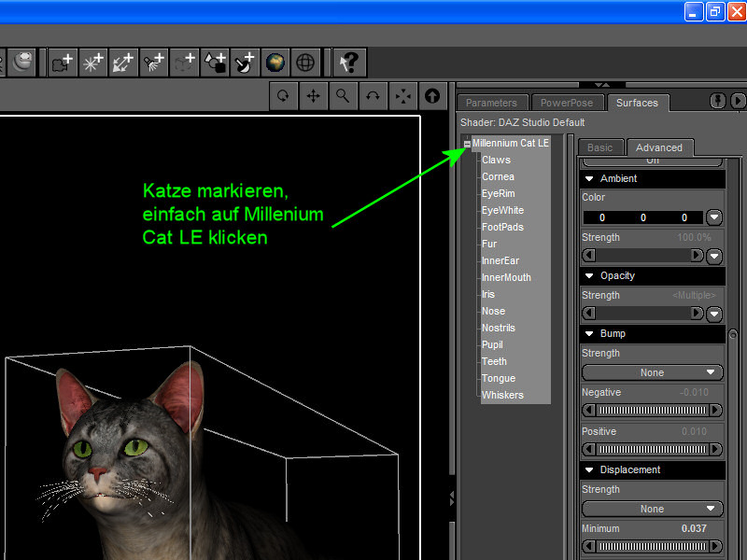This screenshot has height=560, width=747.
Task: Select the Whiskers surface
Action: click(502, 395)
